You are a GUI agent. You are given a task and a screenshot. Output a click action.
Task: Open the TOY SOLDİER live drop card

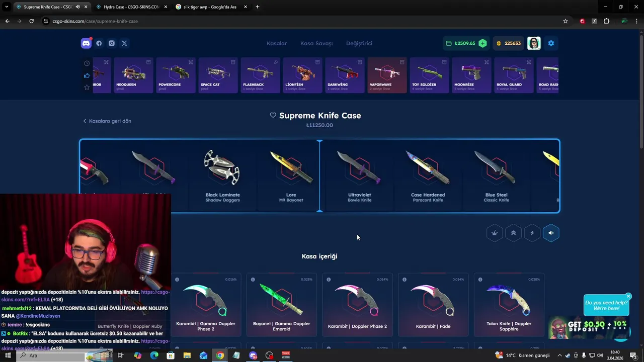point(429,75)
